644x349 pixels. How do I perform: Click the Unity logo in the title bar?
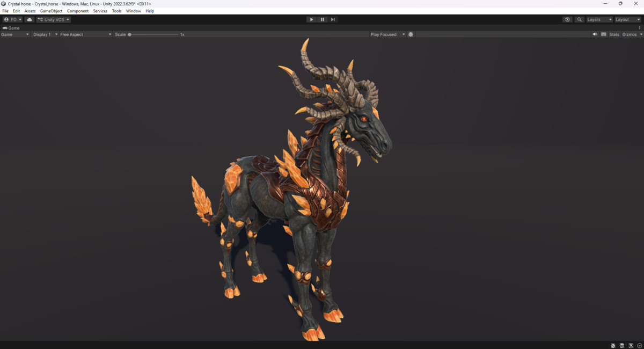[x=4, y=4]
